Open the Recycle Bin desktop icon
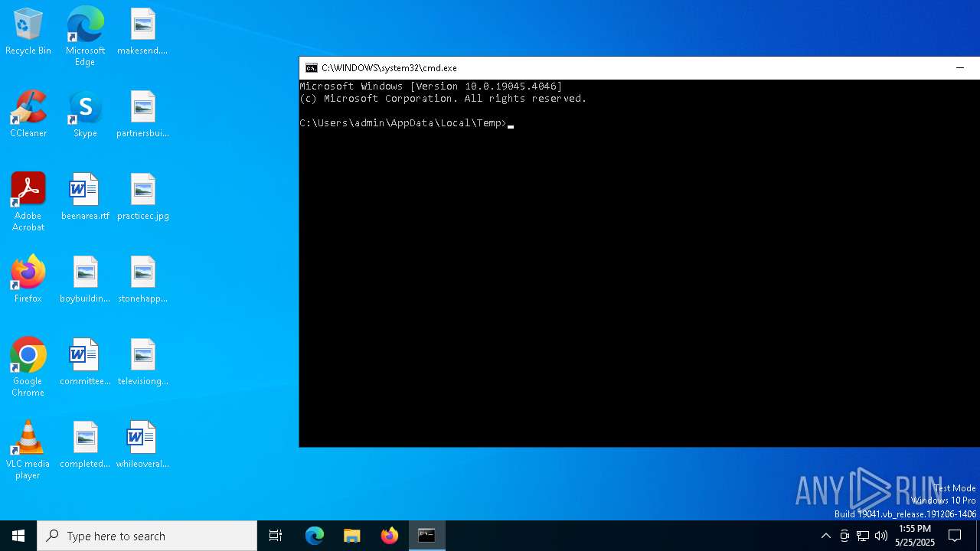This screenshot has height=551, width=980. pos(28,32)
